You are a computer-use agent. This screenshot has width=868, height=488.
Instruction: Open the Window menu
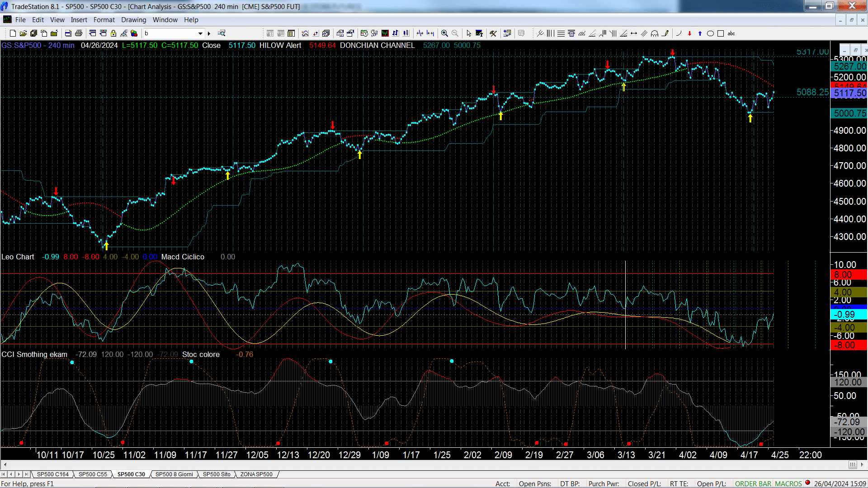pyautogui.click(x=165, y=20)
